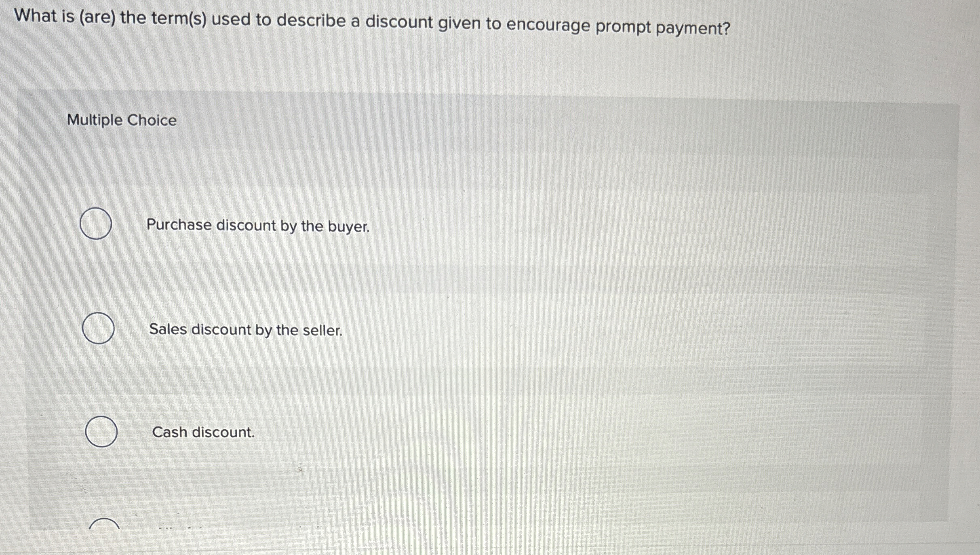The image size is (980, 555).
Task: Select the 'Cash discount' radio button
Action: coord(102,433)
